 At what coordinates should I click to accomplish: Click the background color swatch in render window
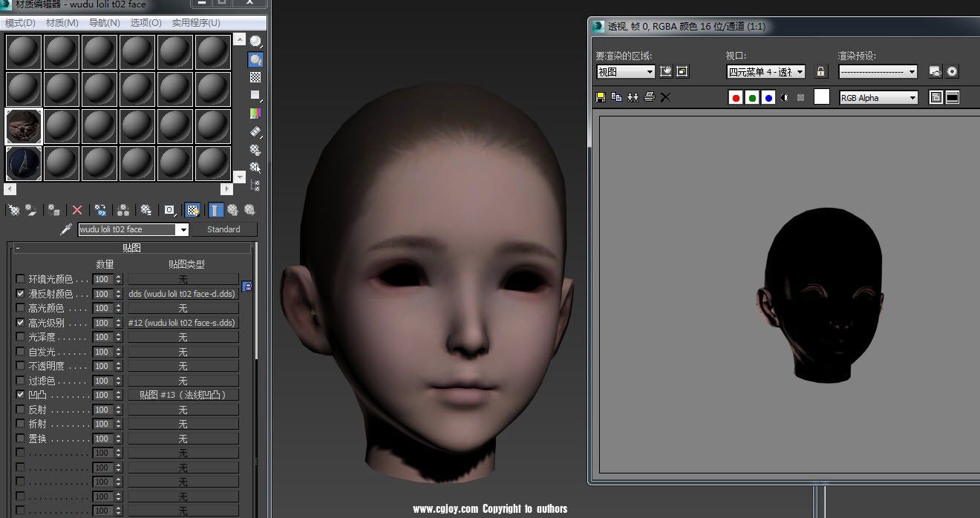pos(822,97)
